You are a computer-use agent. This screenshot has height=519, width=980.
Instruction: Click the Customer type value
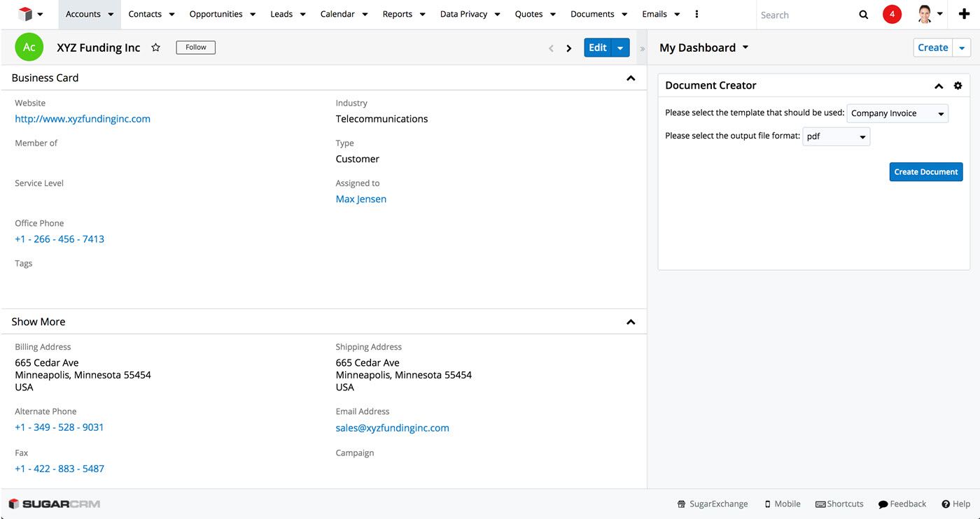(x=358, y=159)
